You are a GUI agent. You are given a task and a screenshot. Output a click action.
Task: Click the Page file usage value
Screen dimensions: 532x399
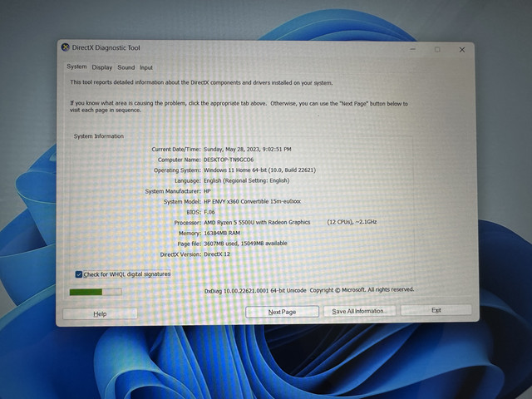point(245,244)
